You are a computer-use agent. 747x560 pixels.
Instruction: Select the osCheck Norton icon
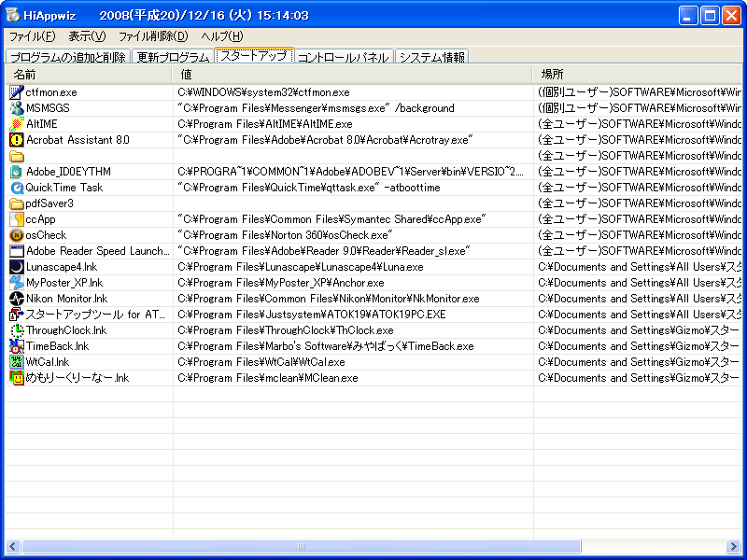pyautogui.click(x=17, y=235)
